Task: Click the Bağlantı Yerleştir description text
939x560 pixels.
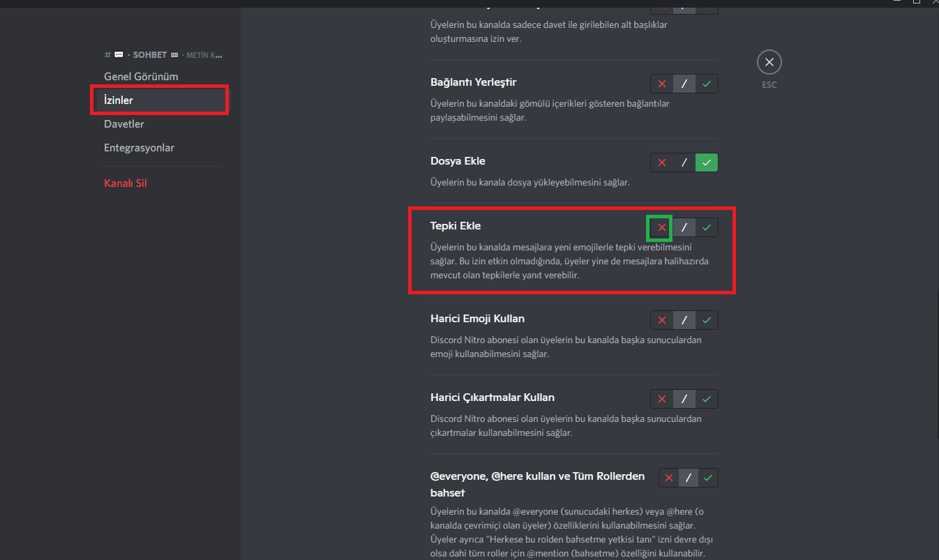Action: [550, 111]
